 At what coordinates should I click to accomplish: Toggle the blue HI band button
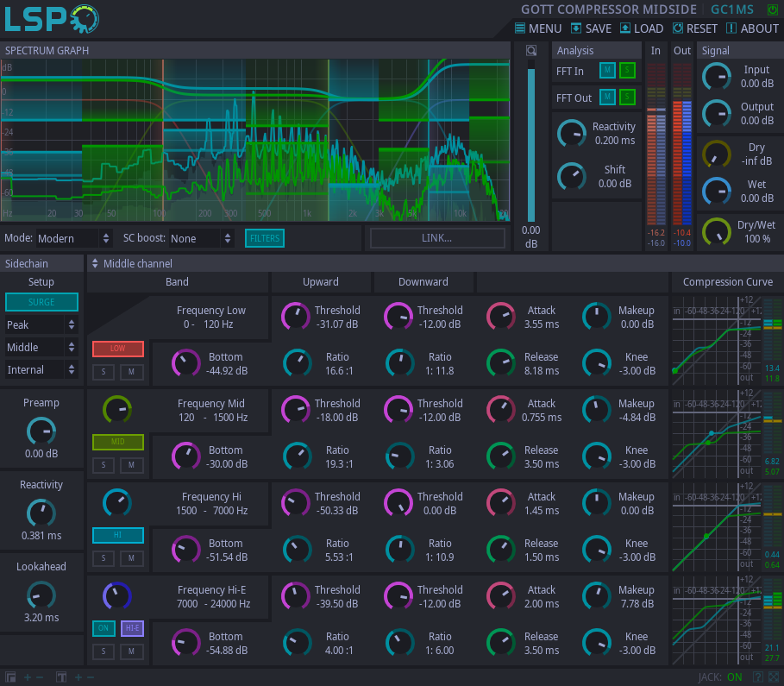(x=118, y=535)
